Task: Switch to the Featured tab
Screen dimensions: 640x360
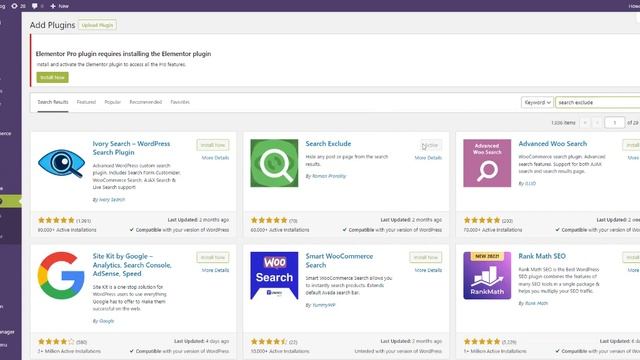Action: tap(86, 102)
